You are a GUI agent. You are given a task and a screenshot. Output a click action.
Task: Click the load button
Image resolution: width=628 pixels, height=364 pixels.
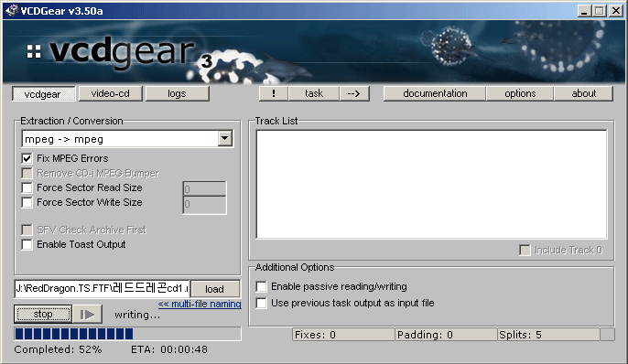click(214, 289)
